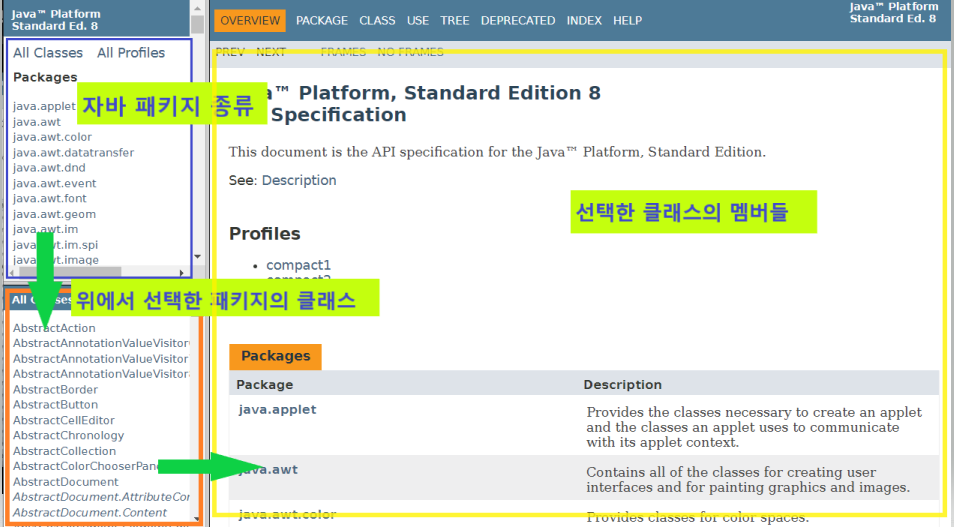Click the Profiles heading
Viewport: 954px width, 527px height.
[x=265, y=234]
